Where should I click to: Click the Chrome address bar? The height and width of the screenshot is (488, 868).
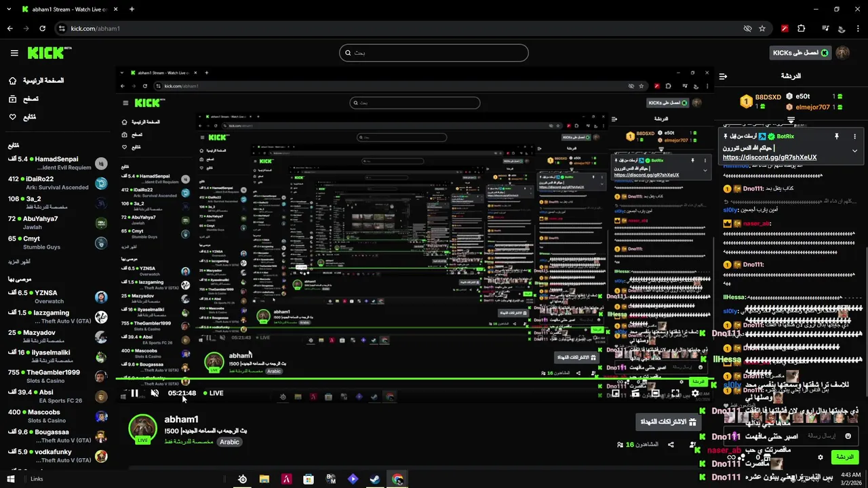[x=400, y=28]
